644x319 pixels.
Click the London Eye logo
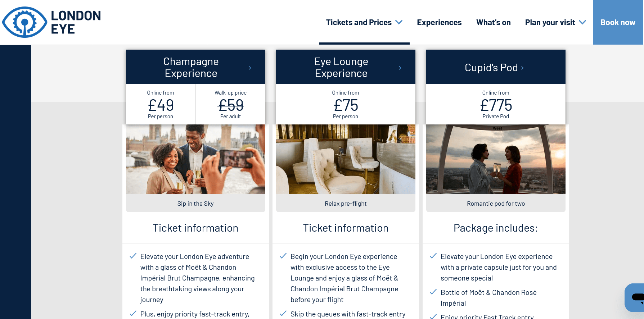pos(51,22)
